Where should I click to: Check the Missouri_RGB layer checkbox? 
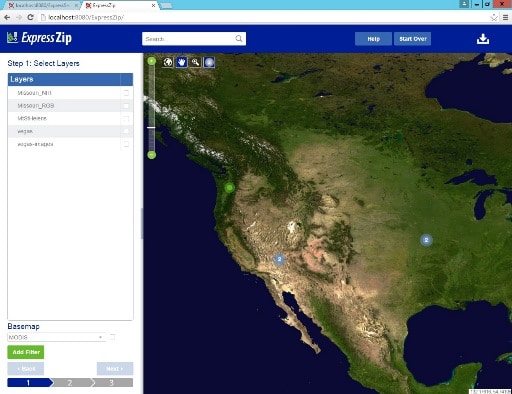tap(126, 106)
